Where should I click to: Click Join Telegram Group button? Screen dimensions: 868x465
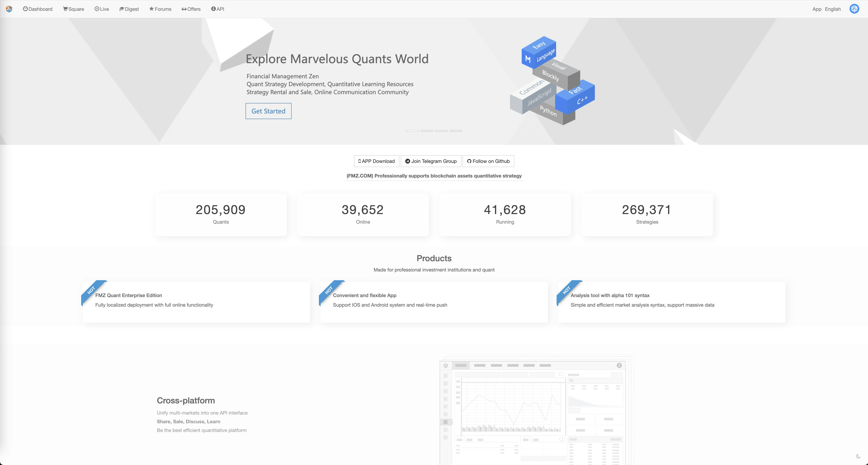click(431, 161)
